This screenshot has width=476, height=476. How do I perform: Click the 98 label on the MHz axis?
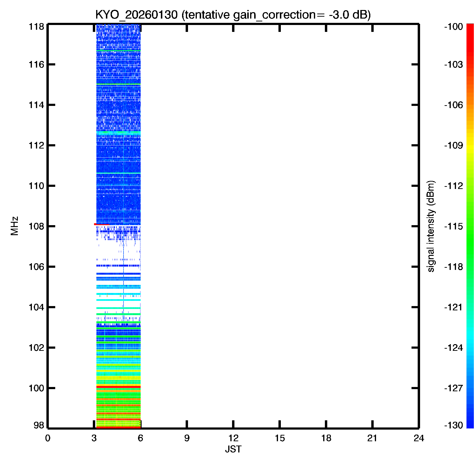point(39,425)
